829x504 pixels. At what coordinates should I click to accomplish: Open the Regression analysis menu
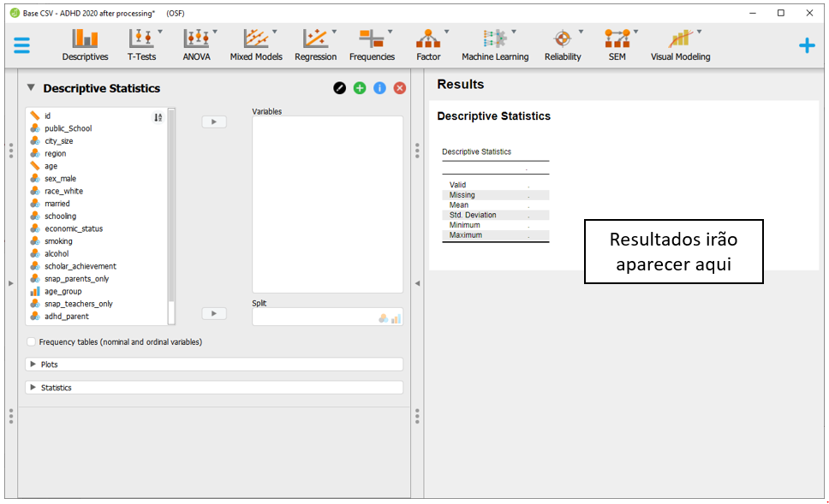click(x=315, y=44)
